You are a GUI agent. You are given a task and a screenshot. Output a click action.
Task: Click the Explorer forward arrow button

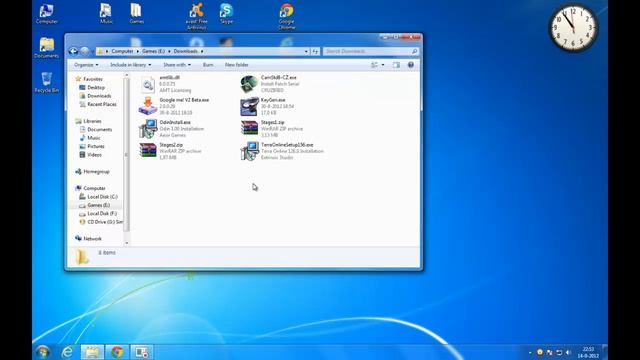pyautogui.click(x=84, y=51)
